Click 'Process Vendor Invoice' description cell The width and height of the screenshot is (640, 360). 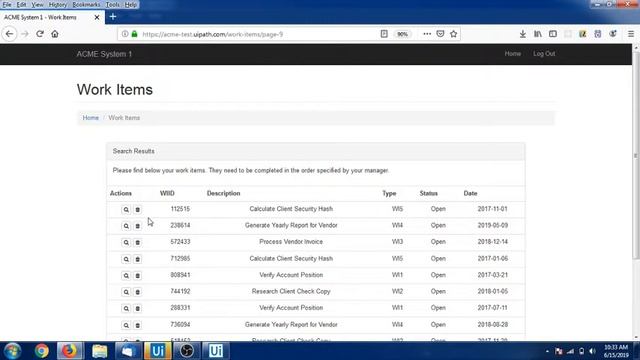pos(291,242)
